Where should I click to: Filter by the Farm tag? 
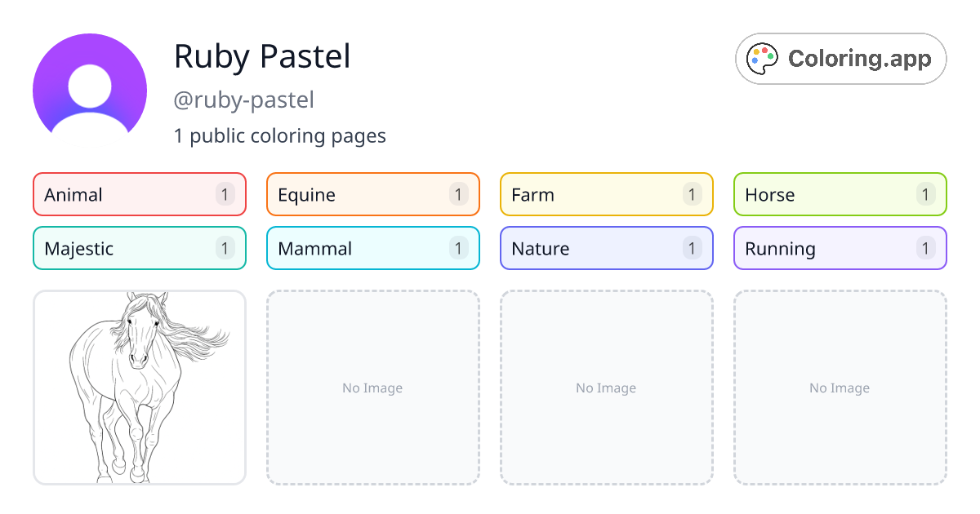pos(607,194)
